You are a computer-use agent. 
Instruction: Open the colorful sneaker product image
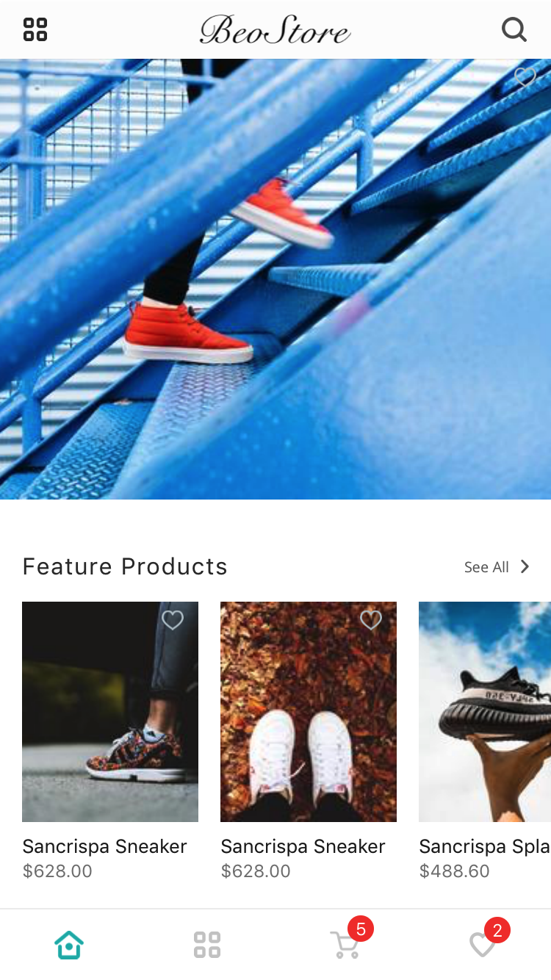click(110, 712)
